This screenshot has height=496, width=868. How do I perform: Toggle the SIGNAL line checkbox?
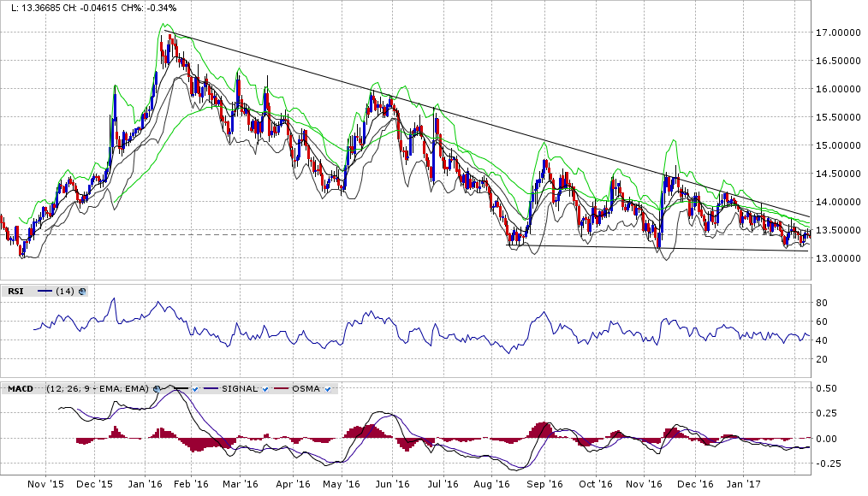pos(265,389)
